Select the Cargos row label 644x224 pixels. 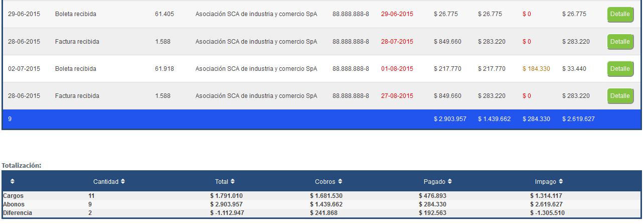13,195
